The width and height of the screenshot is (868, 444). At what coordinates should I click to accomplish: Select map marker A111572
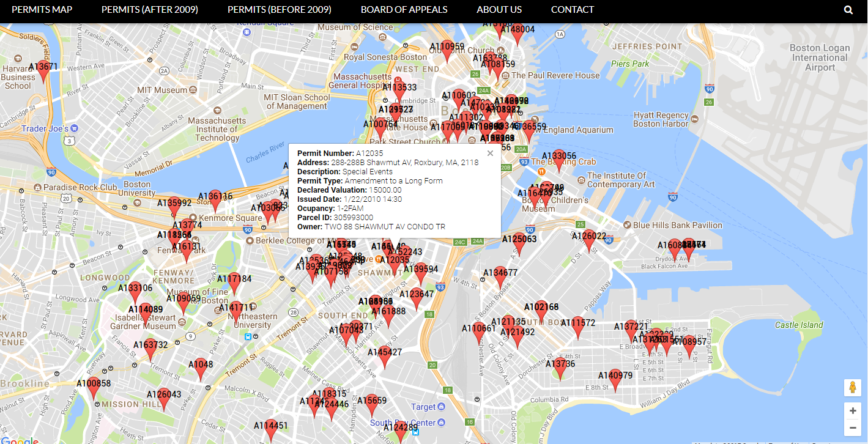[578, 328]
